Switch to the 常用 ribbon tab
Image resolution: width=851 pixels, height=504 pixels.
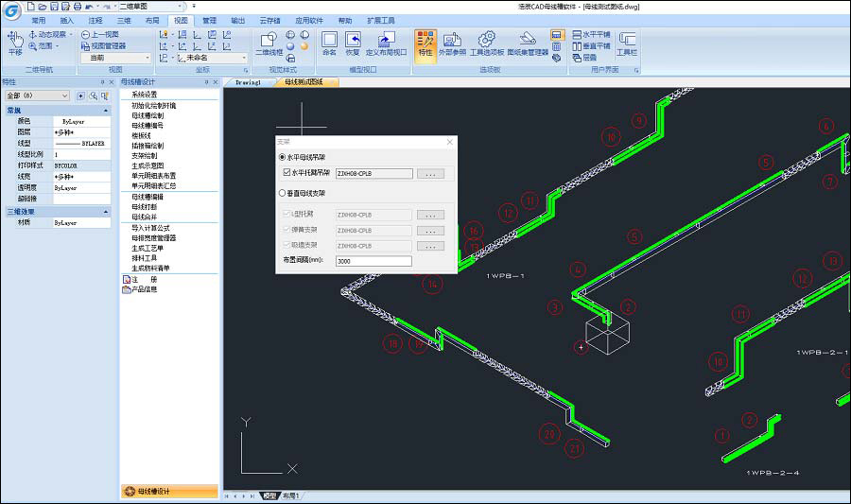click(x=39, y=21)
